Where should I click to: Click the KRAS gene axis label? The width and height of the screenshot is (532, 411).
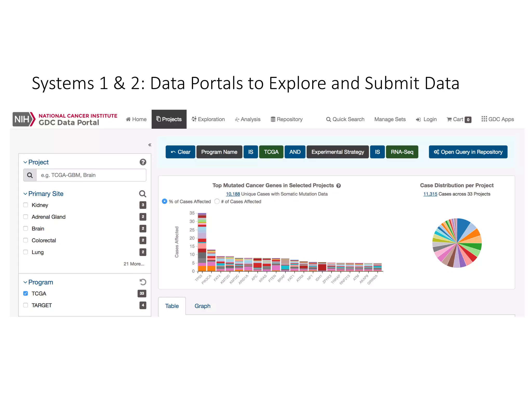(263, 278)
